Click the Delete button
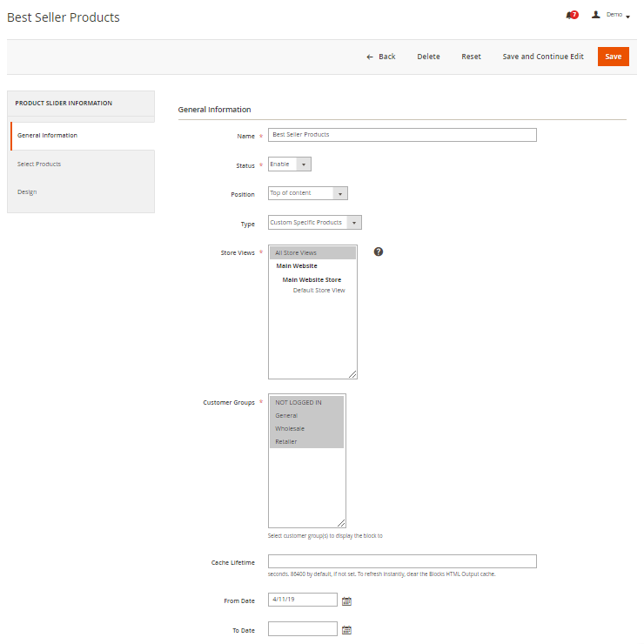644x644 pixels. pyautogui.click(x=428, y=57)
